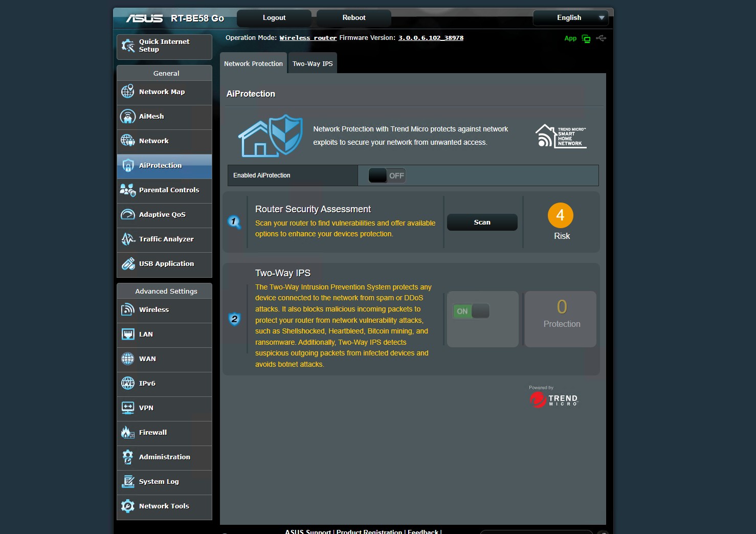This screenshot has height=534, width=756.
Task: Click the Network Map globe icon
Action: click(128, 92)
